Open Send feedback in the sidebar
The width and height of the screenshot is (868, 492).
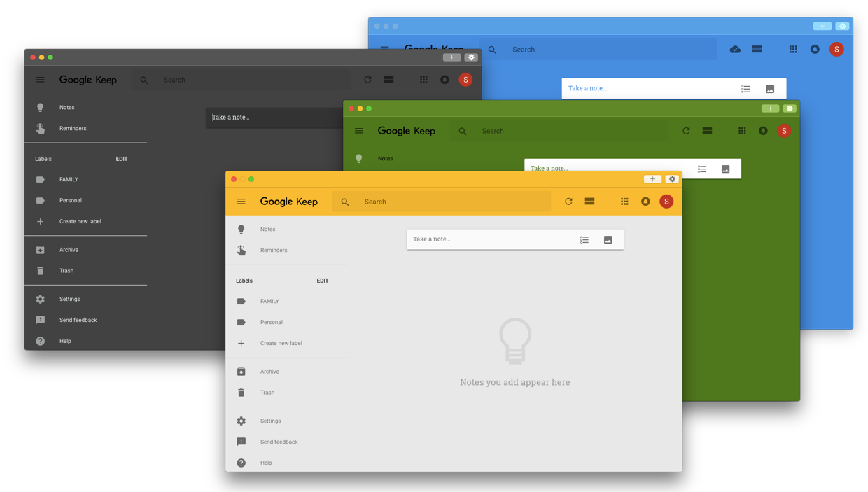[279, 442]
